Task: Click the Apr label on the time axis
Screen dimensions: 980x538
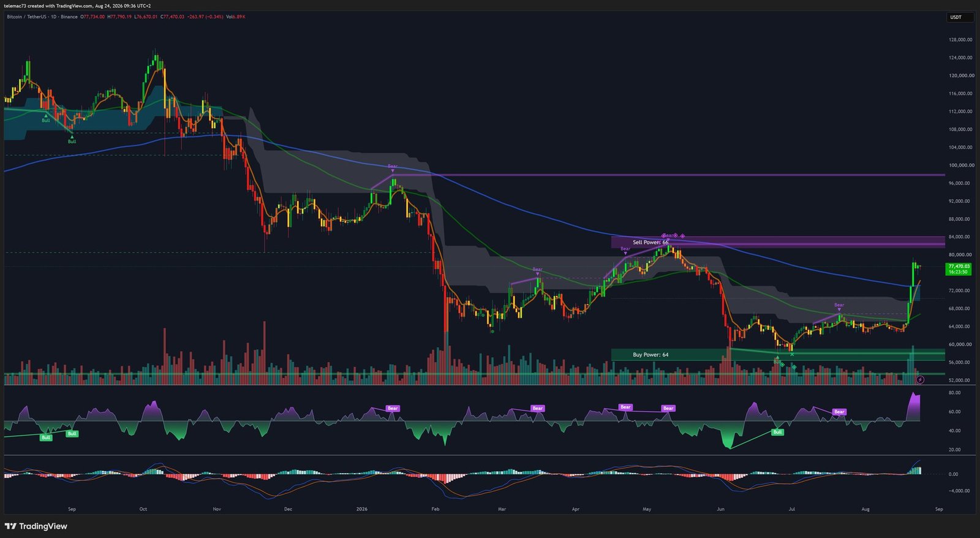Action: [x=575, y=509]
